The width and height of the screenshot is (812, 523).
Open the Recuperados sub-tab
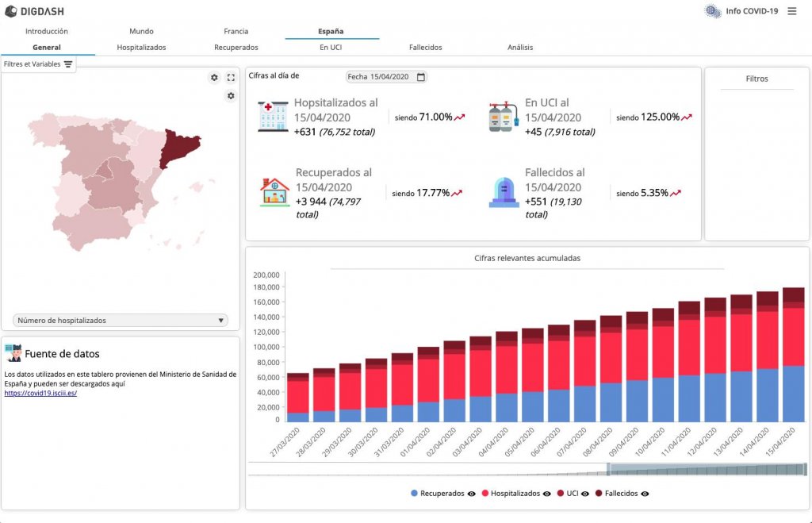[236, 47]
